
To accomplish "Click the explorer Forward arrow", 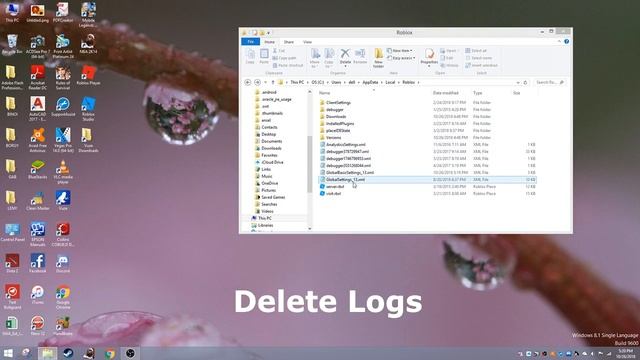I will [x=257, y=82].
